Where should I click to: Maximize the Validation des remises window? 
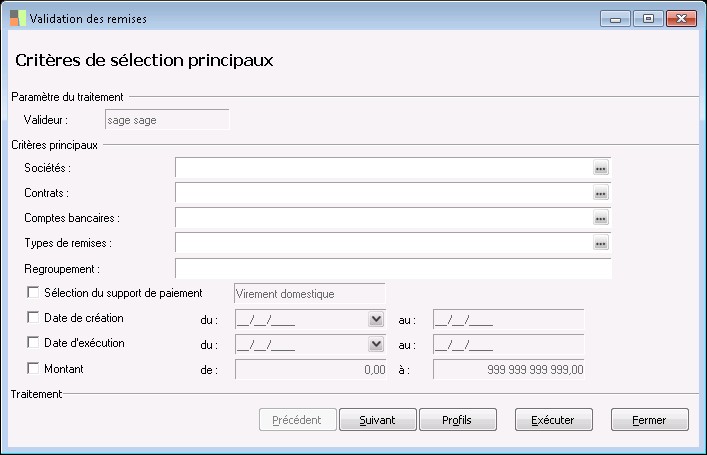[x=648, y=18]
